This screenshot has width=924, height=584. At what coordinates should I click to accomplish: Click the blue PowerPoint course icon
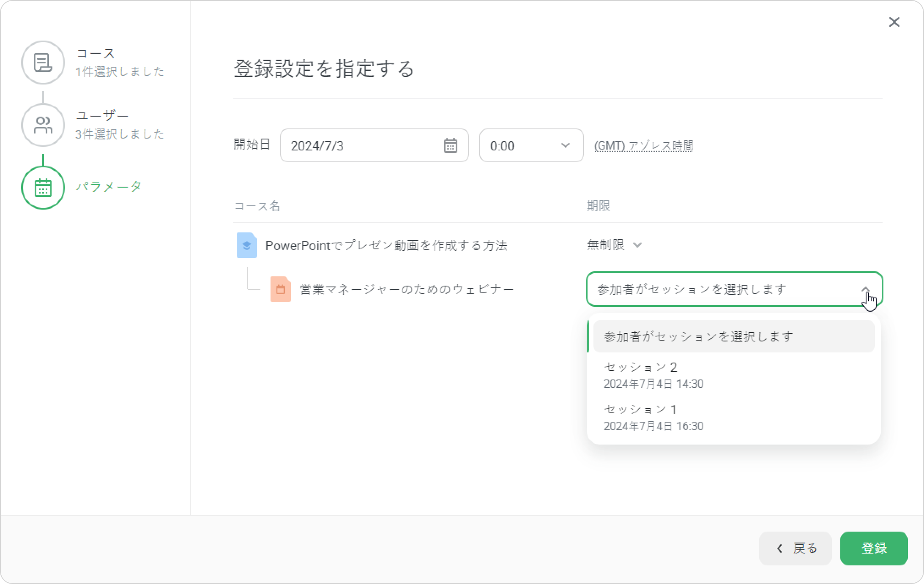247,245
